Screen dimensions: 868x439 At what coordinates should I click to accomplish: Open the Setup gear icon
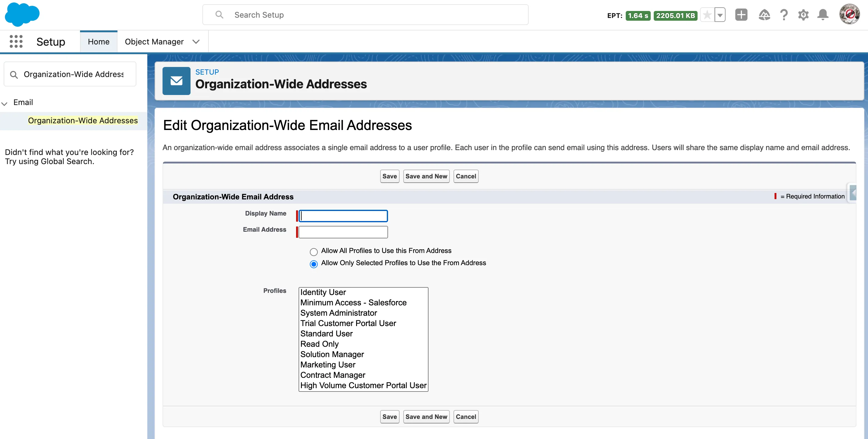(x=803, y=15)
